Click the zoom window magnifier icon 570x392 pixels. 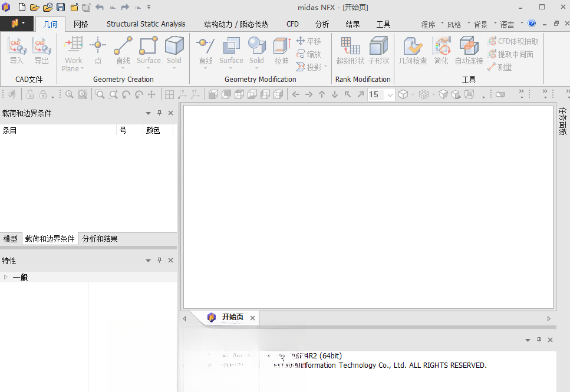pyautogui.click(x=100, y=94)
